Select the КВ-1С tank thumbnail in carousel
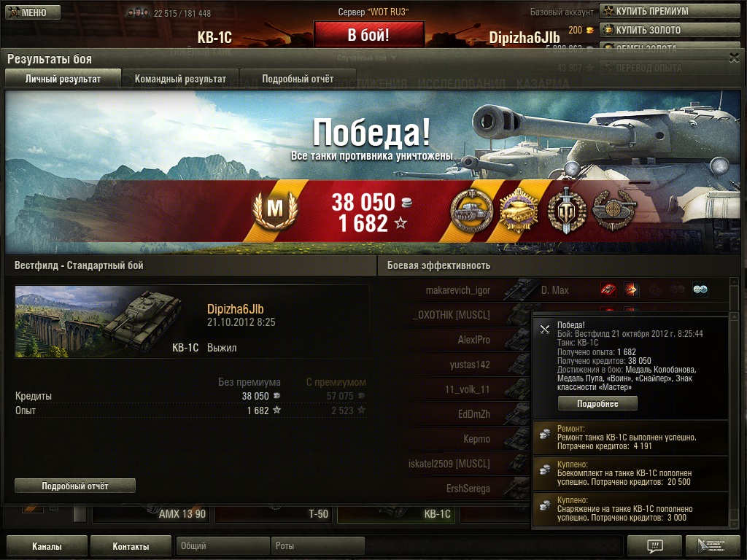The width and height of the screenshot is (747, 560). pos(396,513)
